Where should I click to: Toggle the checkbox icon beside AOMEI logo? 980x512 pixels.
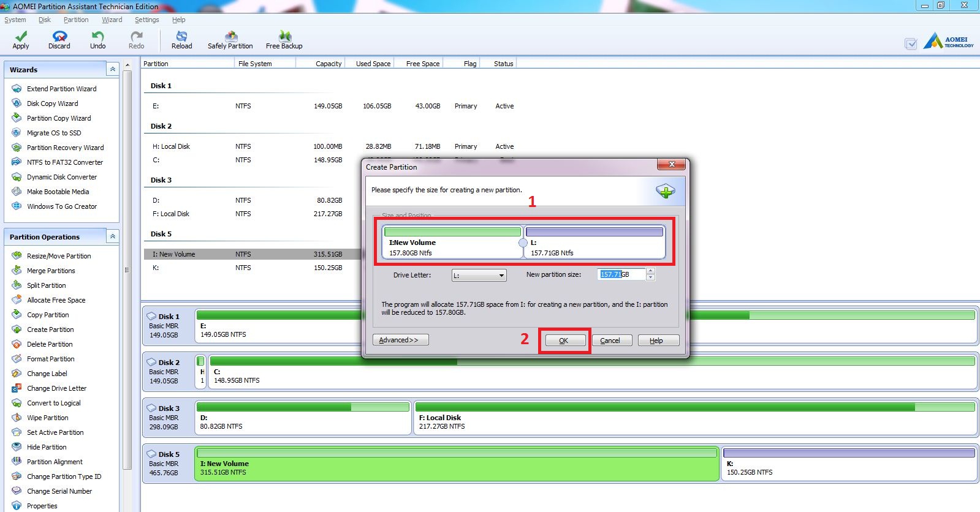pos(911,43)
